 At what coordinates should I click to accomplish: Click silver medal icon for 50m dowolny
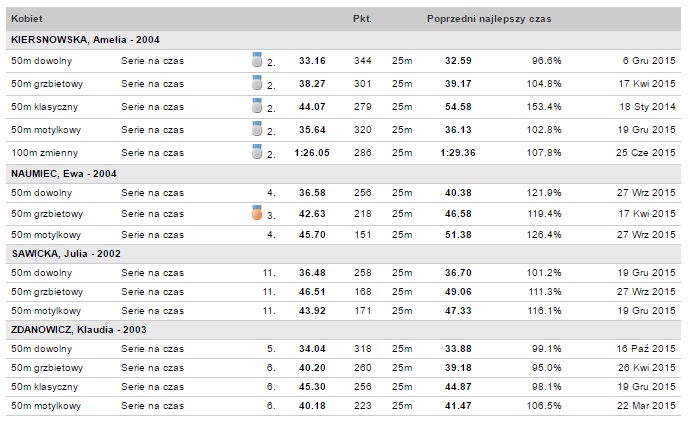(x=257, y=61)
